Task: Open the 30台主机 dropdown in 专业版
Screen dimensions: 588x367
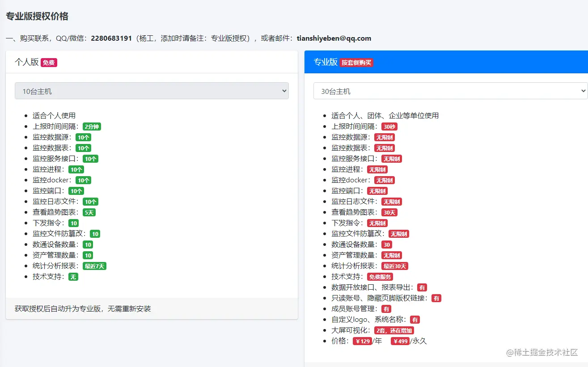Action: (450, 91)
